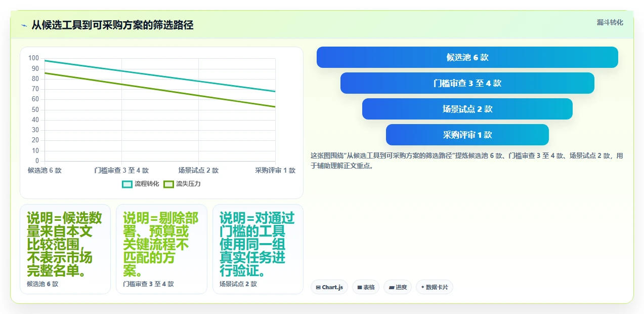Click the 表格 tag chip
This screenshot has width=644, height=314.
[366, 287]
